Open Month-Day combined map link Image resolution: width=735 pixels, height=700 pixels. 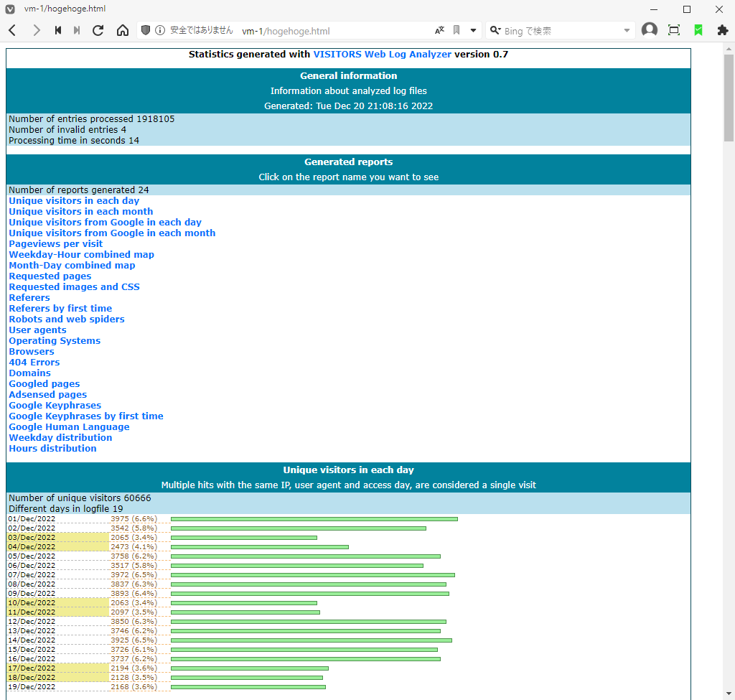[72, 266]
